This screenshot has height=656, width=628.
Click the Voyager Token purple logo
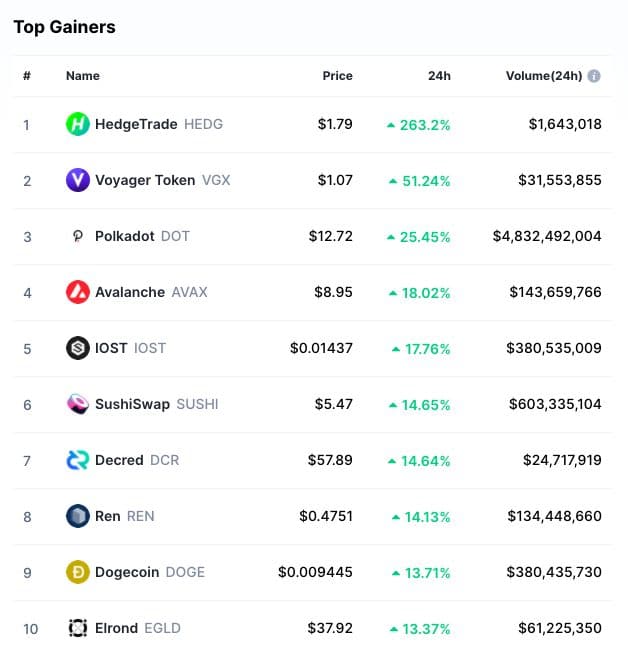pyautogui.click(x=78, y=181)
